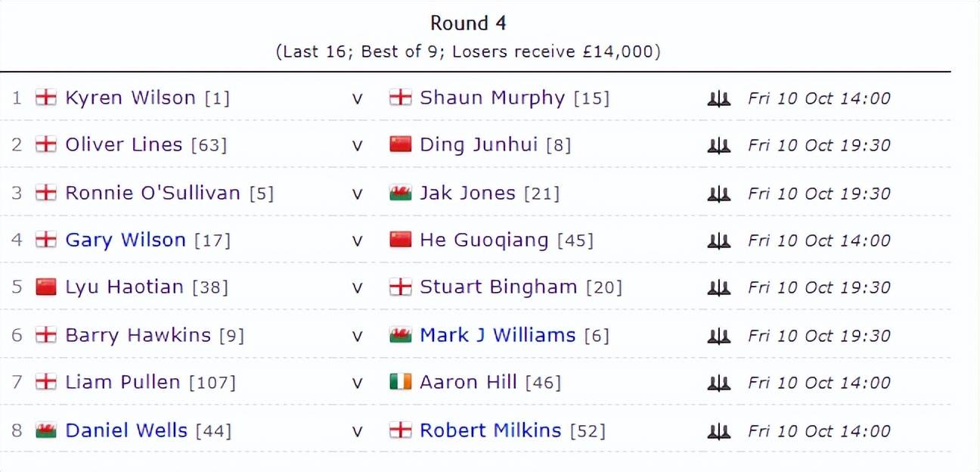
Task: Open head-to-head icon for Daniel Wells match
Action: pyautogui.click(x=718, y=431)
